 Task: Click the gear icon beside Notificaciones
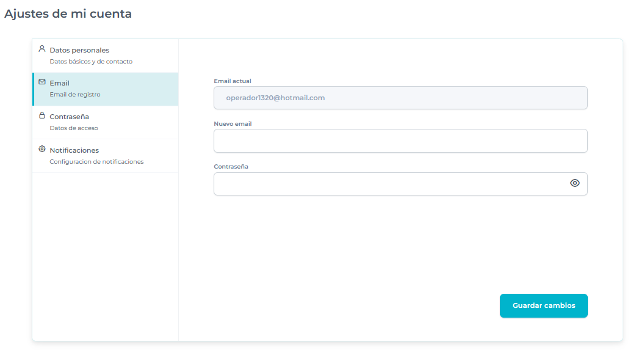point(42,149)
